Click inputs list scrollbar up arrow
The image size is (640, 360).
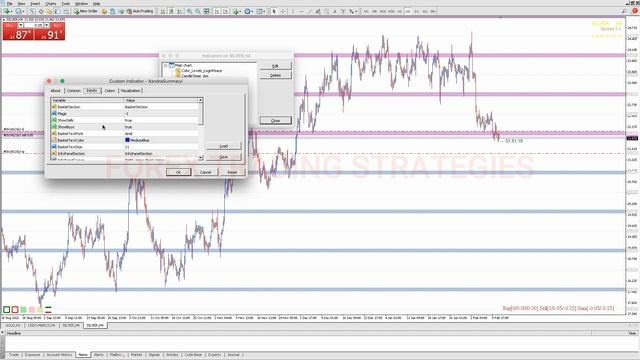[200, 100]
